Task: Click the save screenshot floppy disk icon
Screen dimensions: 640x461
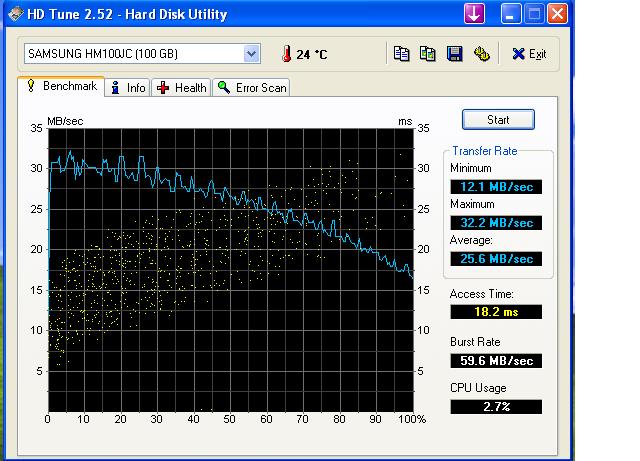Action: (x=455, y=53)
